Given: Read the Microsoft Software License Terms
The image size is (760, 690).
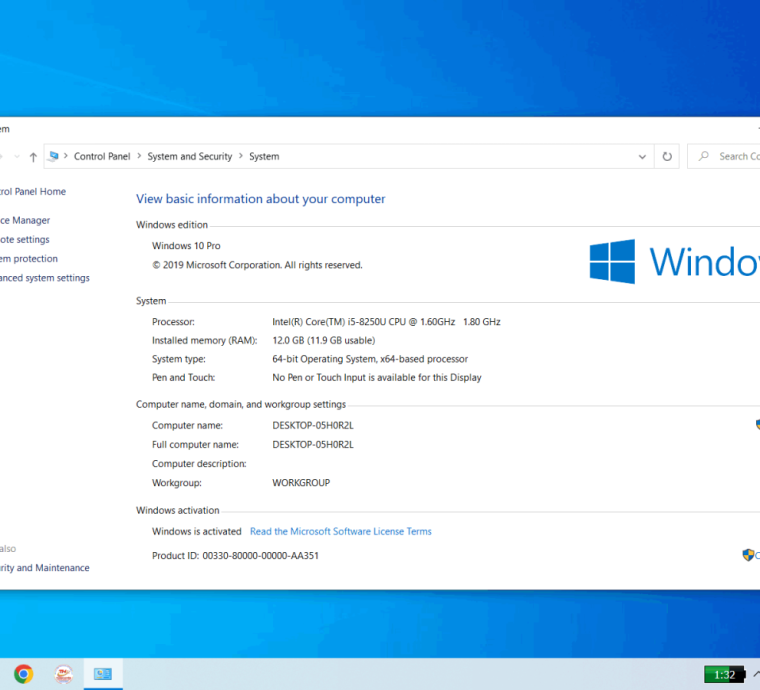Looking at the screenshot, I should click(x=341, y=532).
